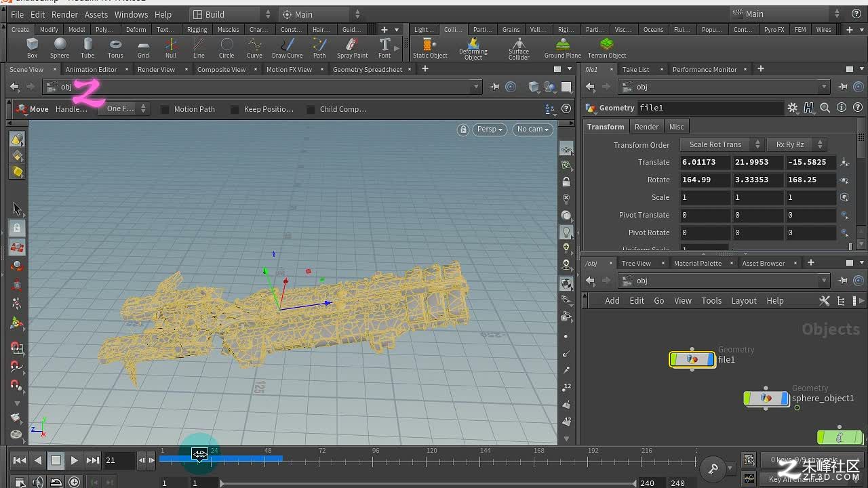Click the current frame number field
Image resolution: width=868 pixels, height=488 pixels.
pos(119,460)
